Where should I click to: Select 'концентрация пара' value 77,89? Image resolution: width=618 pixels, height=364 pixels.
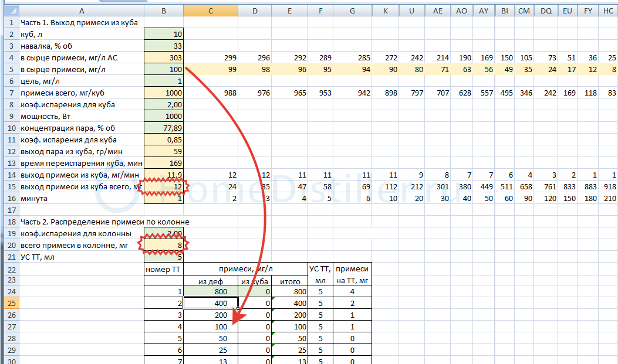pyautogui.click(x=164, y=128)
